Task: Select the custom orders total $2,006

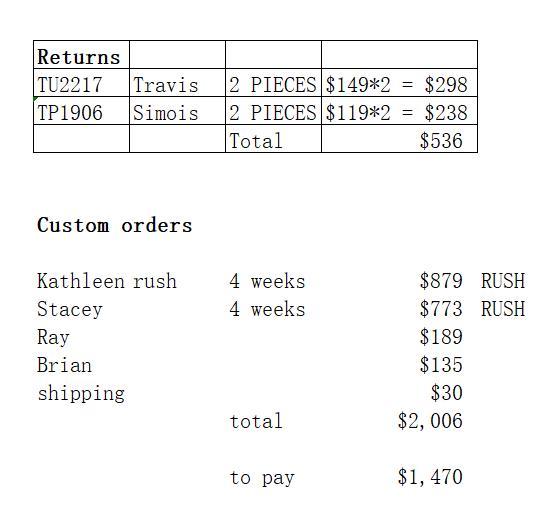Action: (x=430, y=421)
